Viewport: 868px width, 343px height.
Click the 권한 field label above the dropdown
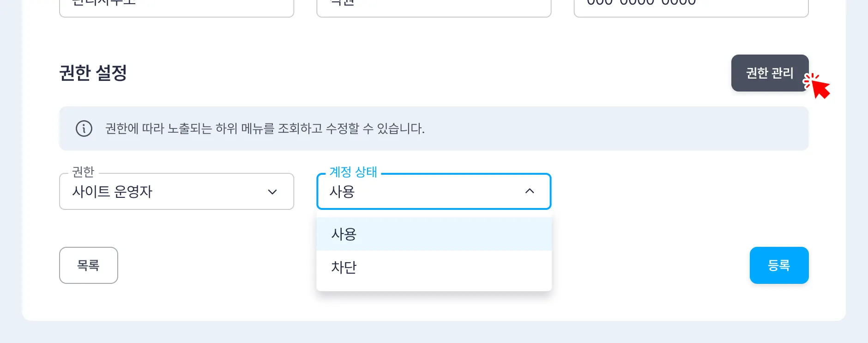pyautogui.click(x=83, y=172)
